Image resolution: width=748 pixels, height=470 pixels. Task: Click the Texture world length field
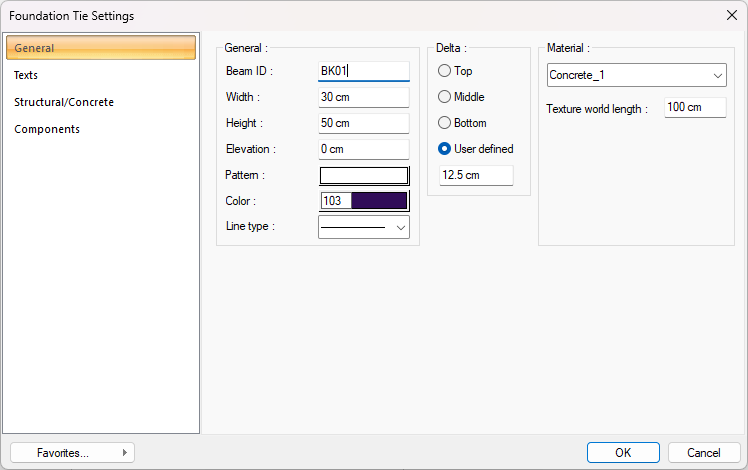tap(694, 108)
